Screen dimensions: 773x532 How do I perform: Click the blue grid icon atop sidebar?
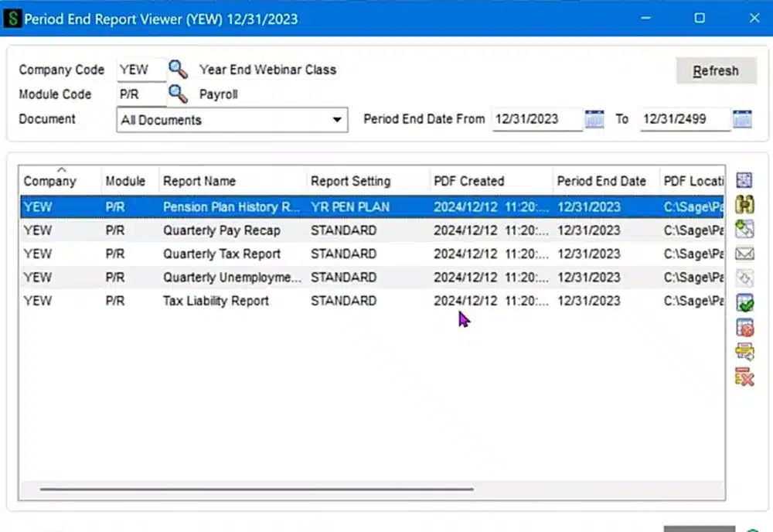[x=744, y=180]
